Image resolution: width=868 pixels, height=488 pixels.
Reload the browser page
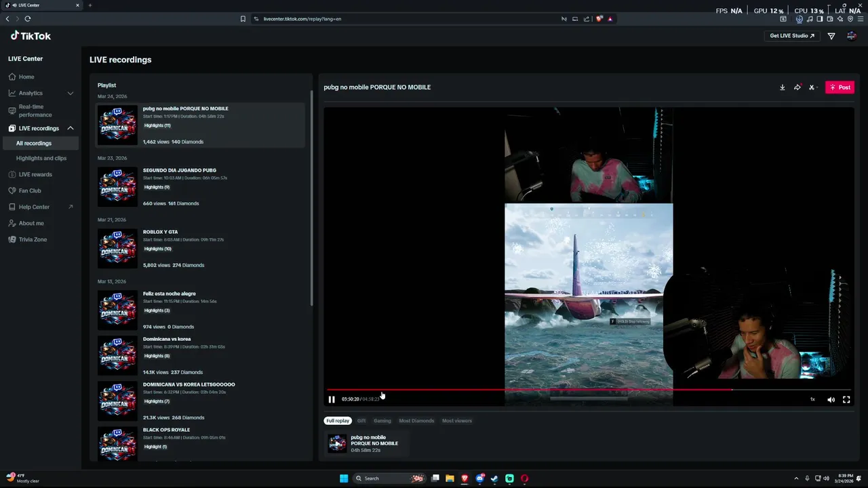pos(28,19)
